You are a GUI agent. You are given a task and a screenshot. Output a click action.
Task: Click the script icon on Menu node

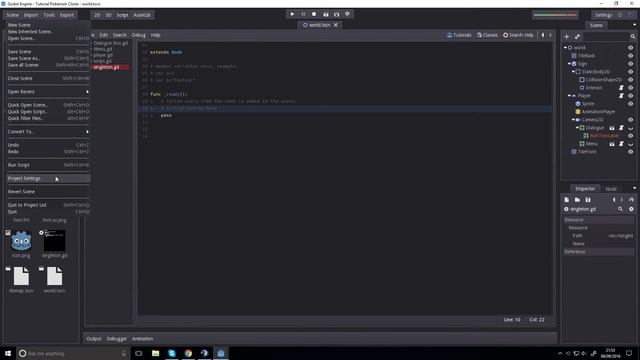621,144
